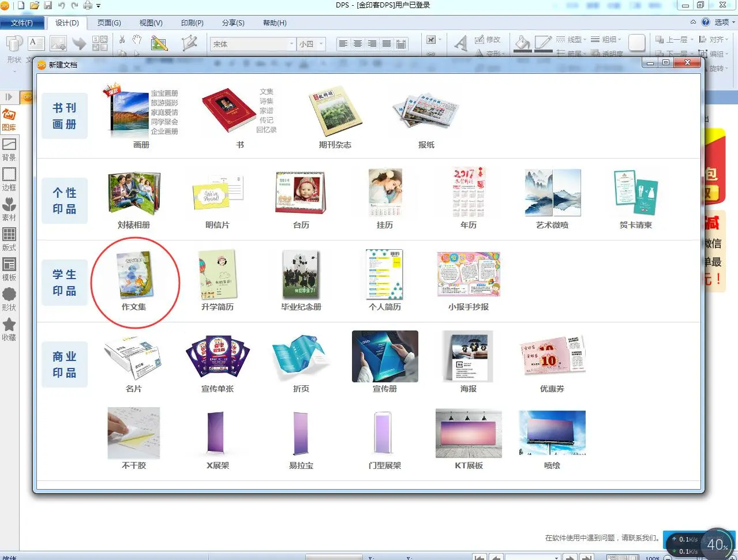738x560 pixels.
Task: Click the save icon in quick access toolbar
Action: (x=48, y=6)
